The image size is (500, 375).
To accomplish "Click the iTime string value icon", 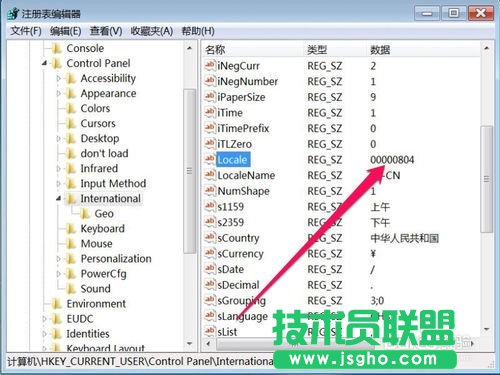I will 210,112.
